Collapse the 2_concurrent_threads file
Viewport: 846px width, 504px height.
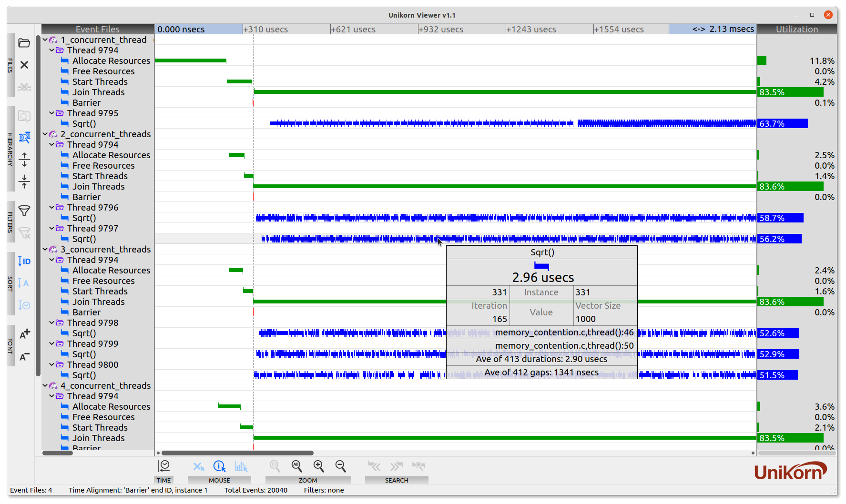(45, 134)
